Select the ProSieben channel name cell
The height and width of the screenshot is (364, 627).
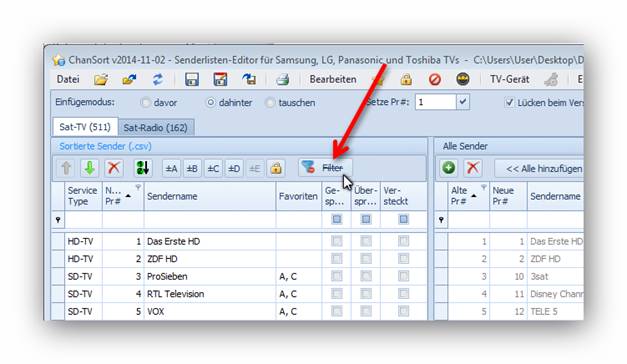pos(210,276)
